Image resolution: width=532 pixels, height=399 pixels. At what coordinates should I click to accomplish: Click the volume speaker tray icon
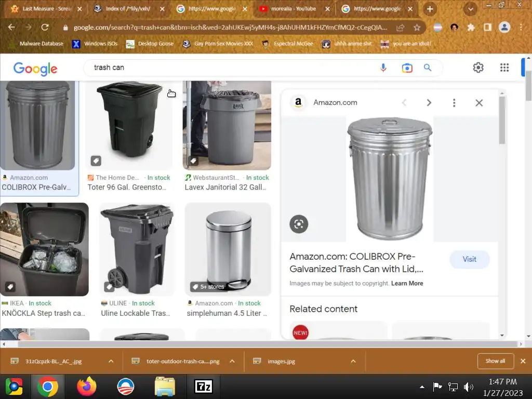[468, 387]
